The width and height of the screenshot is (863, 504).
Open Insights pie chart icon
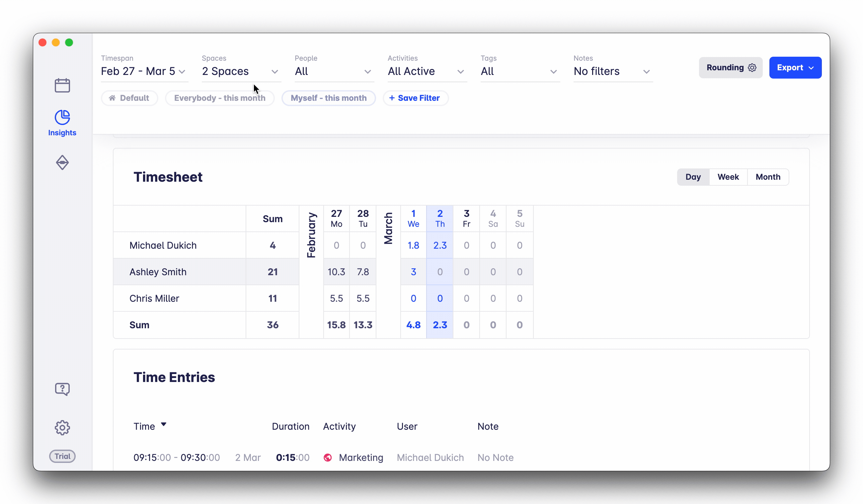pyautogui.click(x=62, y=118)
